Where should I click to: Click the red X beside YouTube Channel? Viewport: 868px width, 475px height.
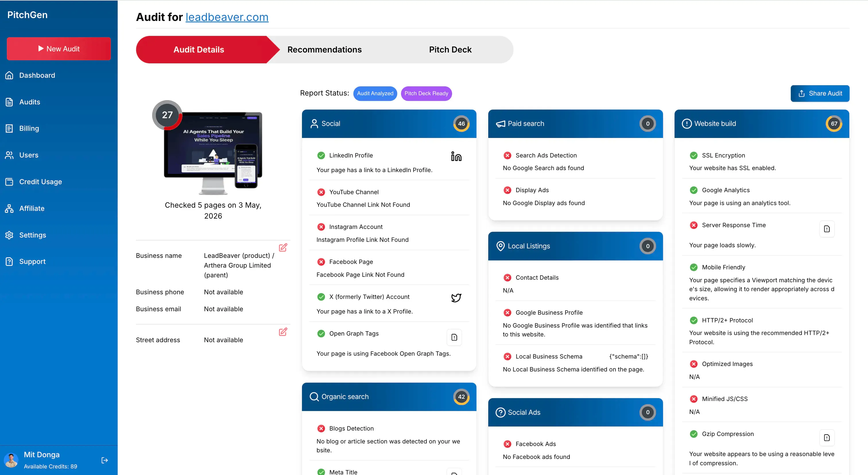click(321, 192)
